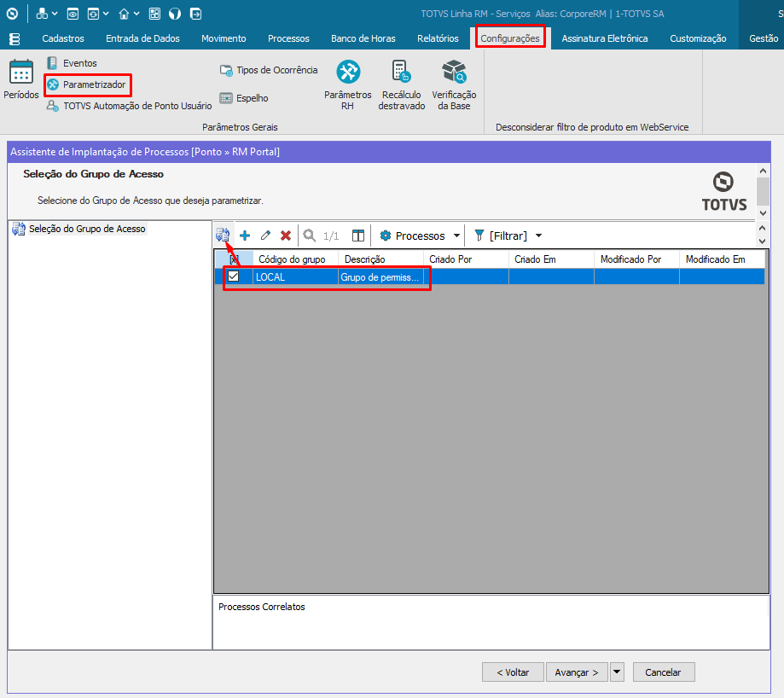The width and height of the screenshot is (784, 698).
Task: Add new access group with plus icon
Action: (245, 236)
